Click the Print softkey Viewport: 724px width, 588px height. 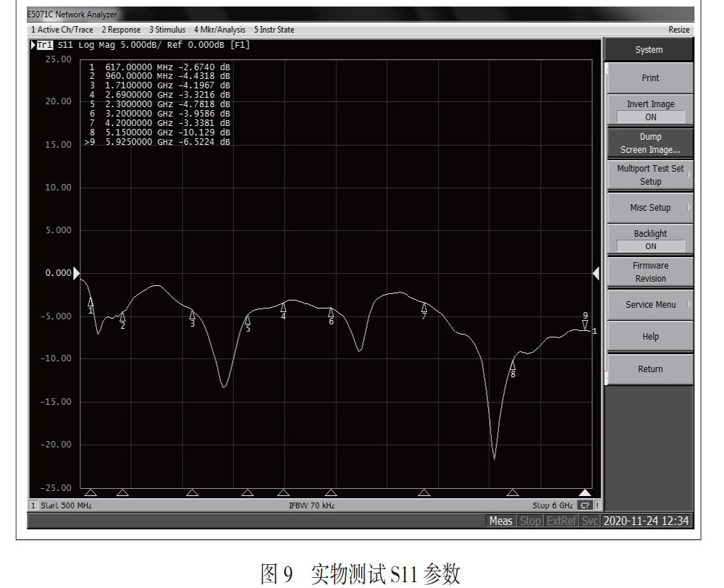click(x=650, y=78)
